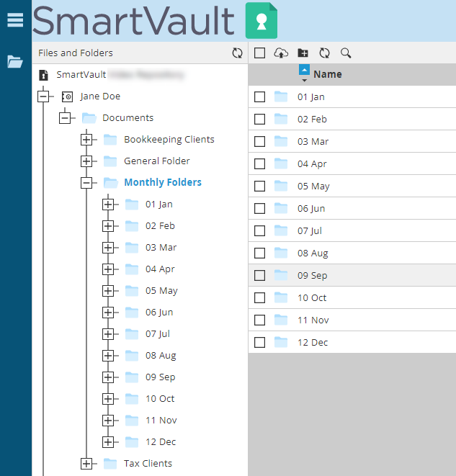Expand the Tax Clients folder node
Screen dimensions: 456x476
point(86,464)
